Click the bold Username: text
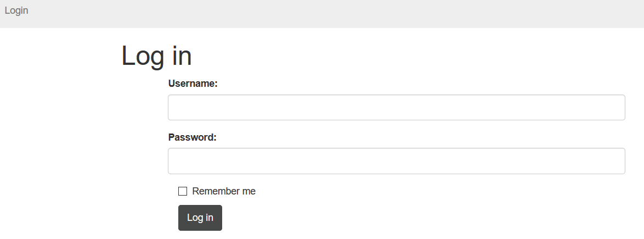Image resolution: width=644 pixels, height=239 pixels. [193, 84]
